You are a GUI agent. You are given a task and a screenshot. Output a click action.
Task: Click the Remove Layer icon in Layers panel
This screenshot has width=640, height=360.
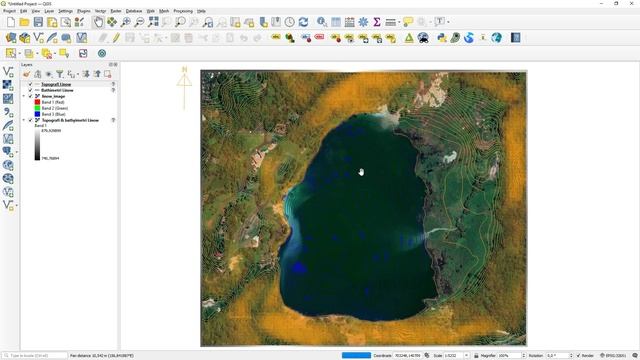[108, 74]
